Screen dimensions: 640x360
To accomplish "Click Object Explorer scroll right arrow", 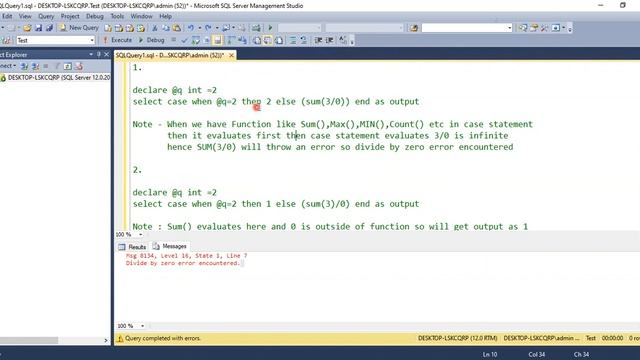I will pos(106,340).
